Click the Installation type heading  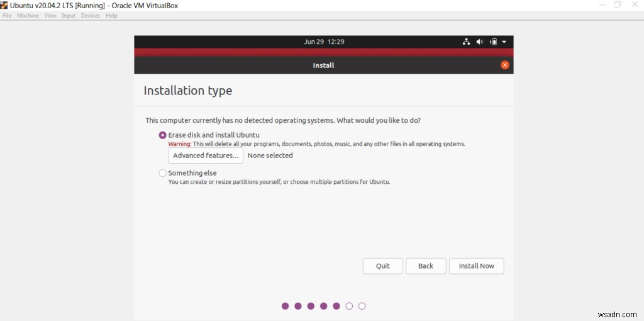(187, 91)
